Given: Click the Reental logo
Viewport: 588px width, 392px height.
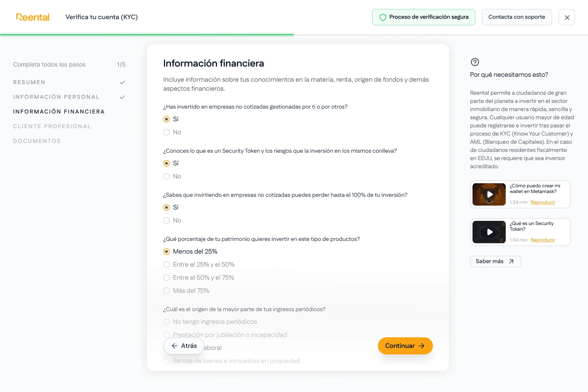Looking at the screenshot, I should click(33, 17).
